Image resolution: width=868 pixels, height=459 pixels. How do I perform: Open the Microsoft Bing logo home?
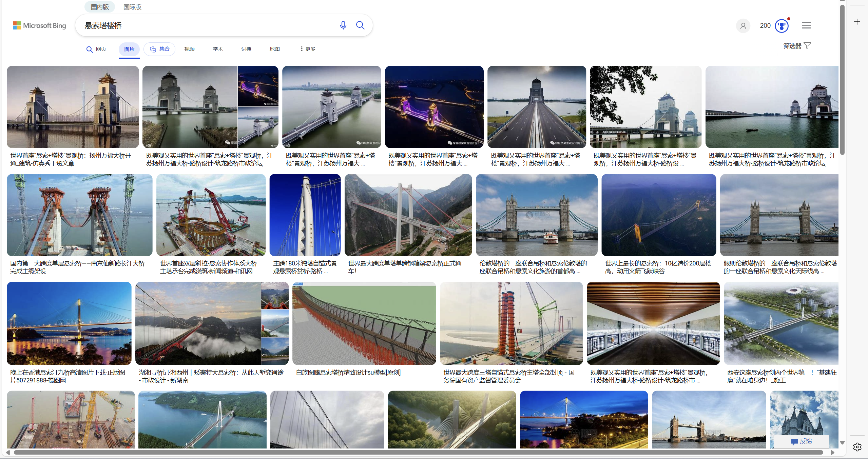coord(39,25)
